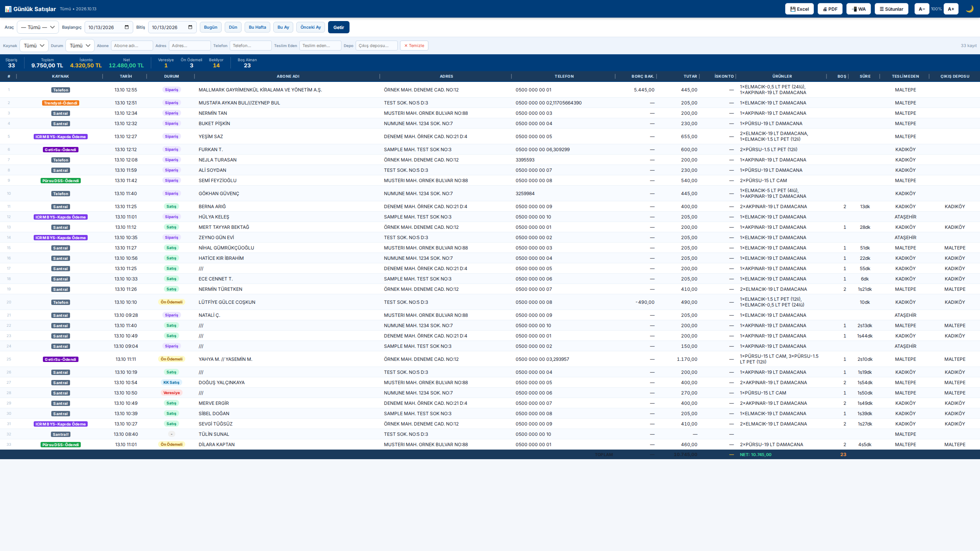
Task: Toggle dark mode moon icon
Action: [x=970, y=9]
